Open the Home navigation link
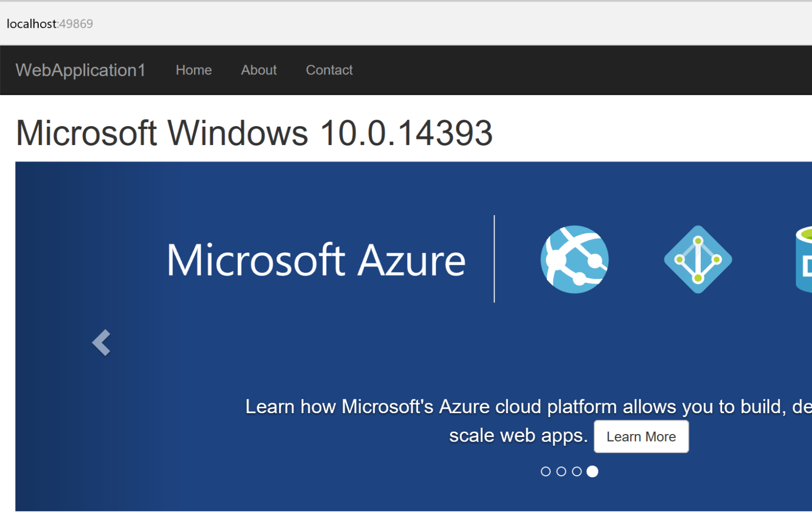The height and width of the screenshot is (516, 812). tap(194, 70)
